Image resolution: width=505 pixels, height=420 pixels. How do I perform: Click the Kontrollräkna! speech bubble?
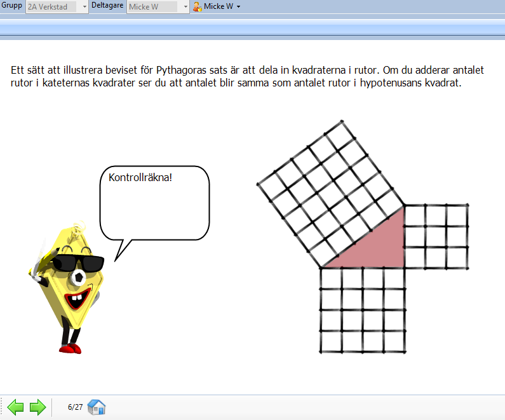click(x=154, y=203)
